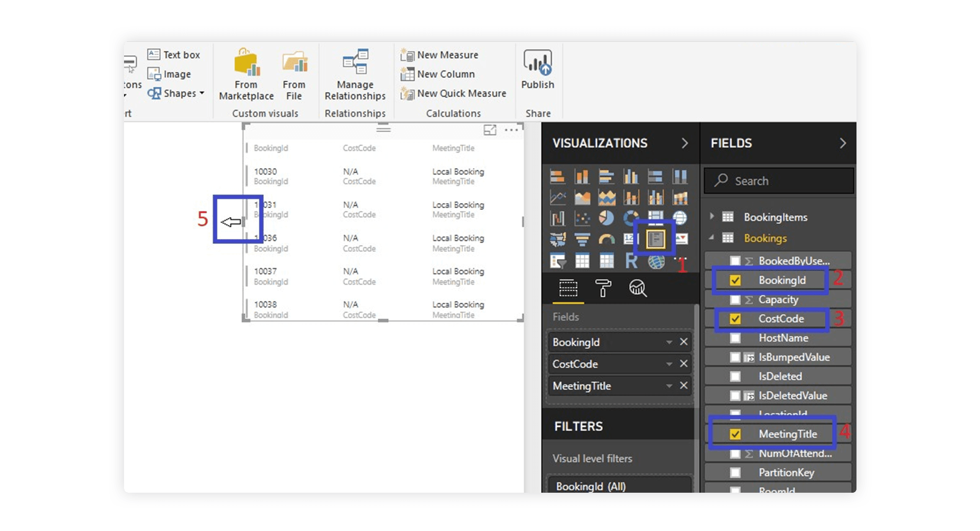Image resolution: width=980 pixels, height=531 pixels.
Task: Select the area chart visualization
Action: (x=582, y=197)
